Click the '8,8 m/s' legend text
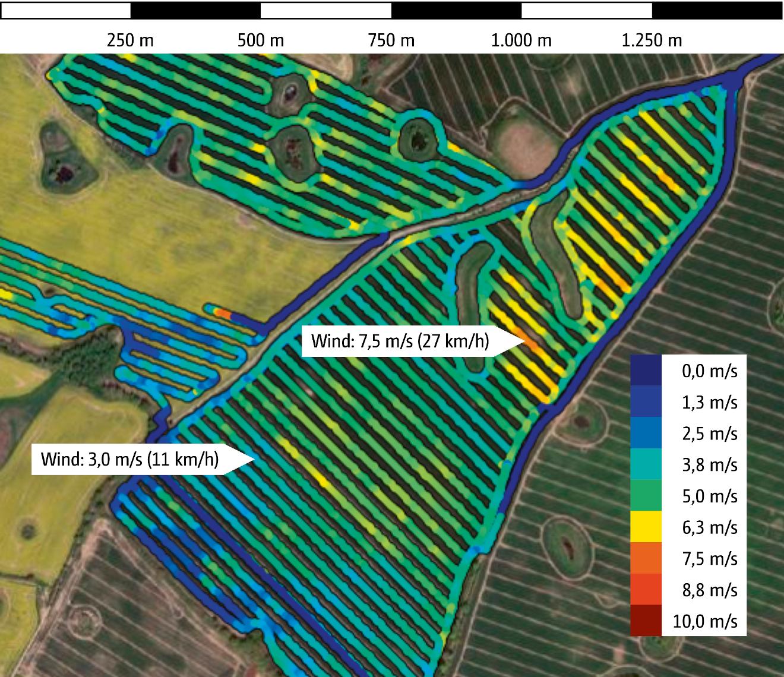Image resolution: width=784 pixels, height=677 pixels. (710, 590)
